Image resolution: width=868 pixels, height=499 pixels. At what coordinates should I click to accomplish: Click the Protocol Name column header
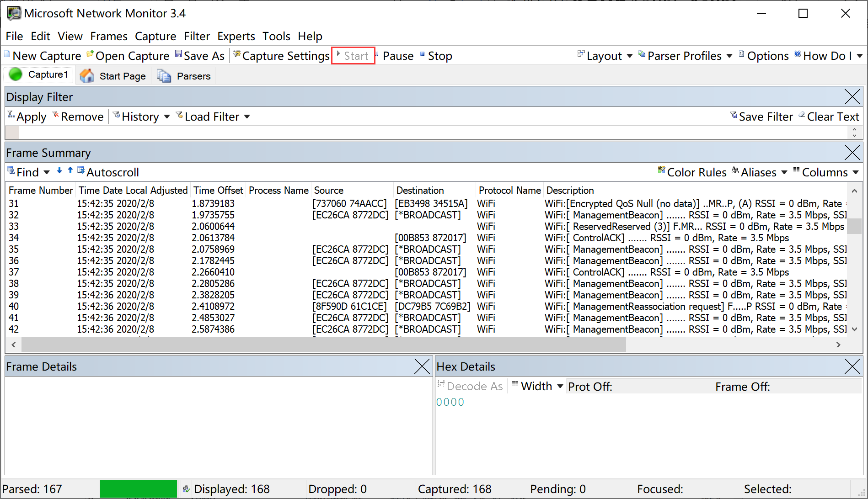pos(509,190)
